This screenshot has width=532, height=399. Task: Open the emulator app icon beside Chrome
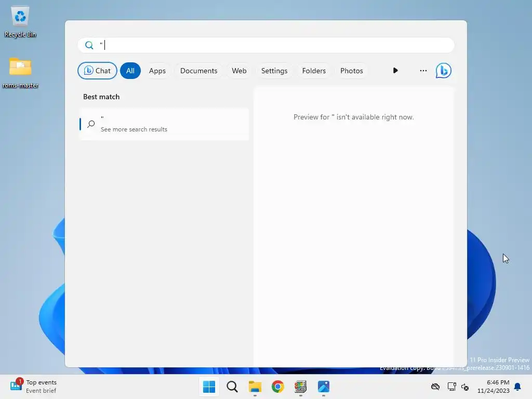click(x=301, y=387)
